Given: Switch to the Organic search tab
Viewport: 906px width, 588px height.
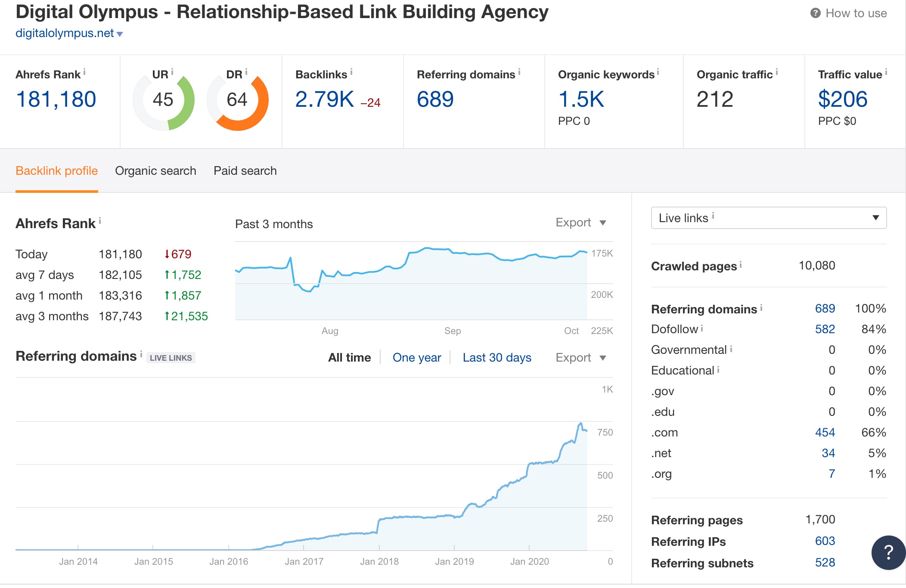Looking at the screenshot, I should pos(155,171).
